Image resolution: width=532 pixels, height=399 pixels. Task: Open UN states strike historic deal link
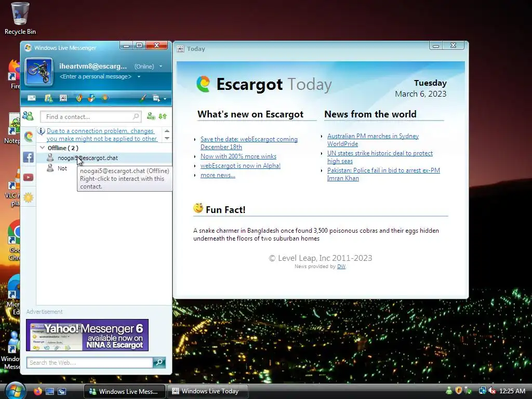(380, 157)
